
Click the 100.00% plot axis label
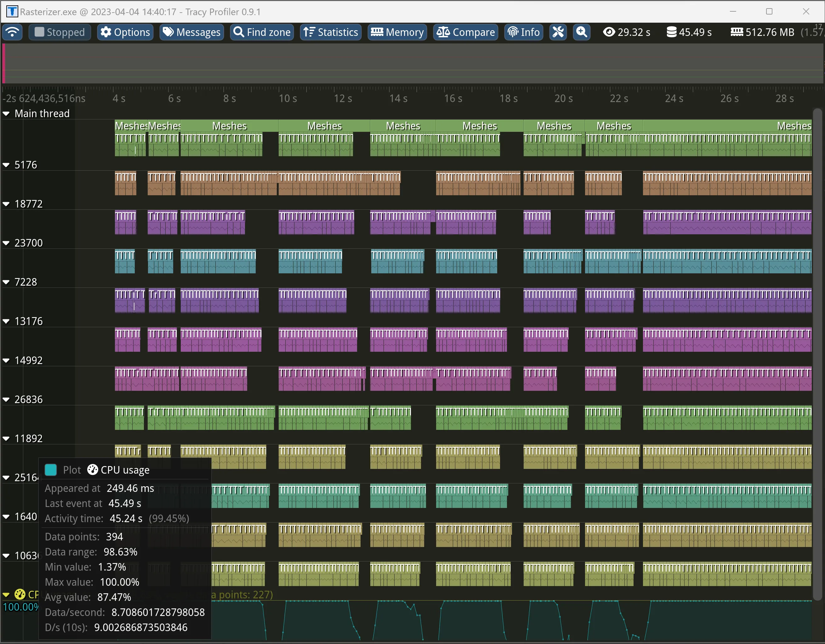[21, 607]
